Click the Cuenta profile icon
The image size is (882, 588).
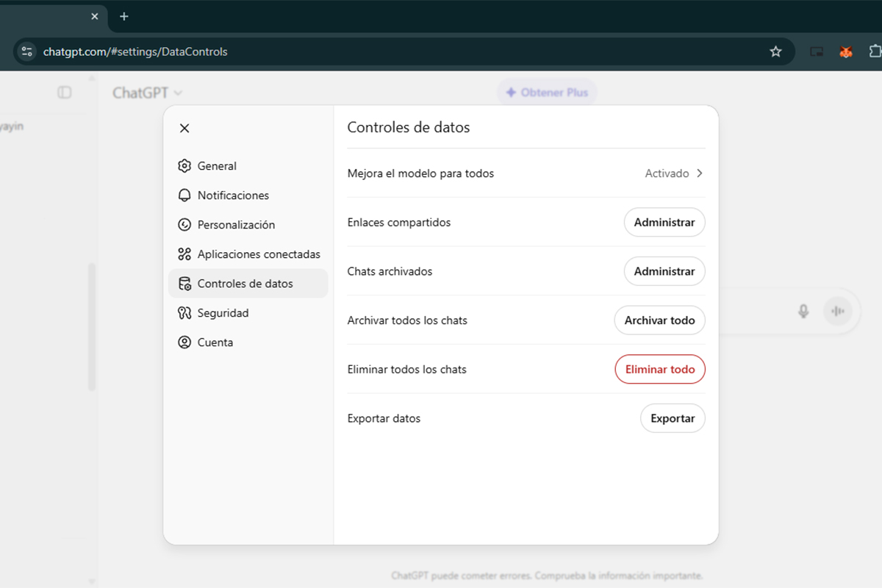point(184,343)
